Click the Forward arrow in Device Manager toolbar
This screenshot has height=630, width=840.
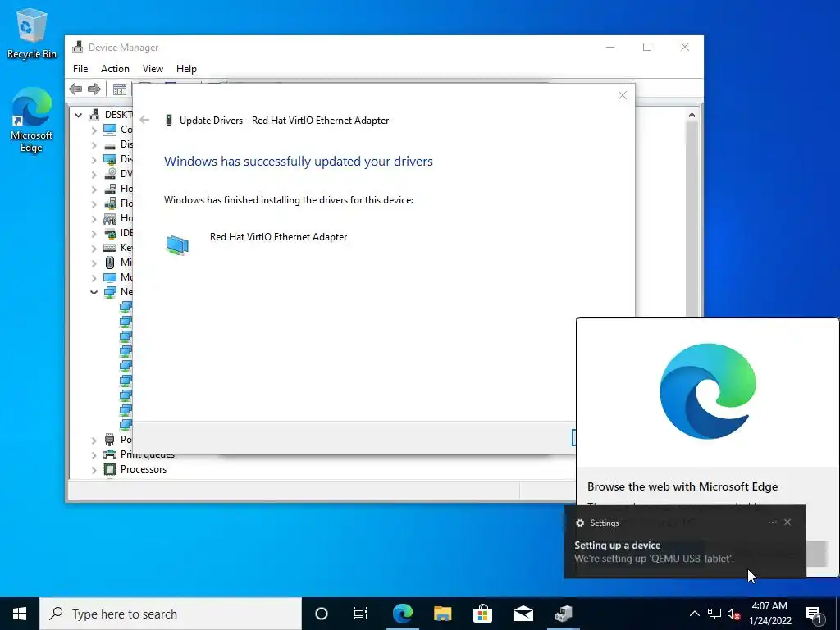(x=94, y=89)
